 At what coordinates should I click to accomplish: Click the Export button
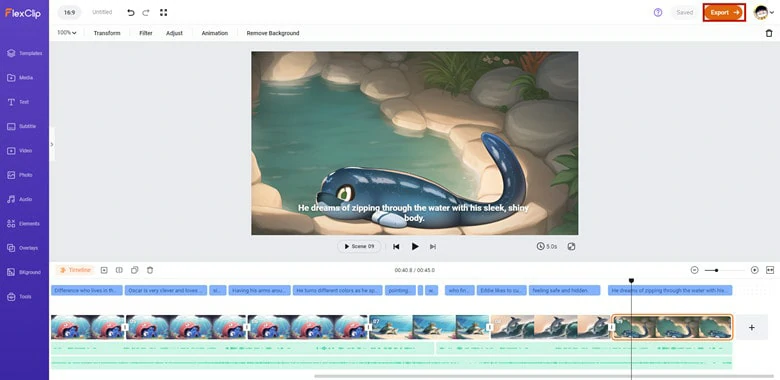(724, 12)
